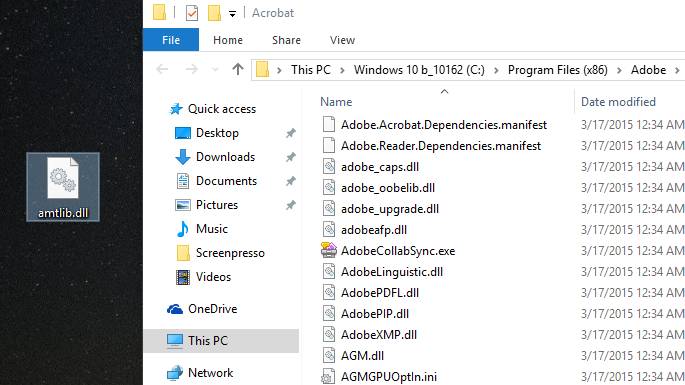The height and width of the screenshot is (385, 685).
Task: Expand chevron before This PC breadcrumb
Action: click(x=279, y=70)
